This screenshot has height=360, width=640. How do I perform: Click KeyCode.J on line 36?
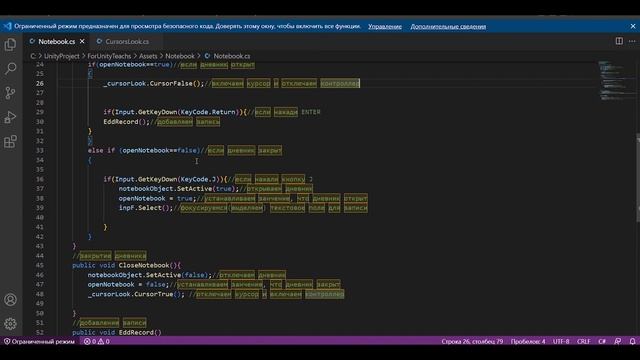tap(198, 179)
